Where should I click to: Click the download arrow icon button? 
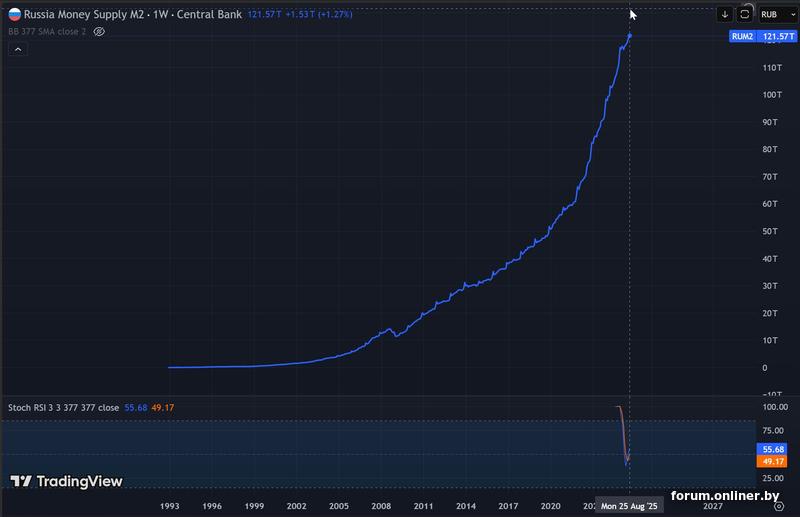click(x=724, y=14)
